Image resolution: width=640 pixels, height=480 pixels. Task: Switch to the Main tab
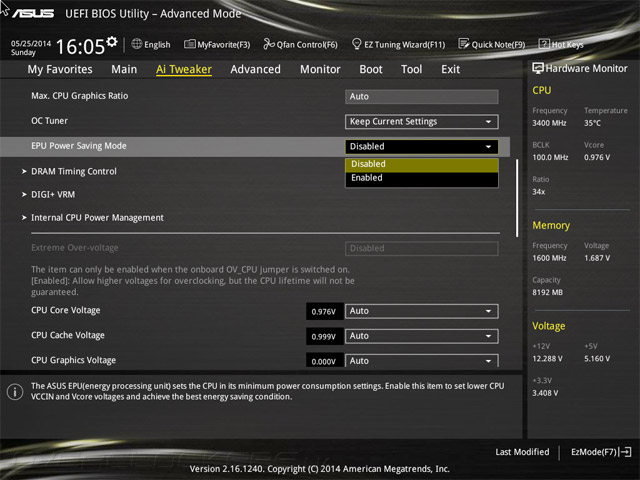pos(124,69)
